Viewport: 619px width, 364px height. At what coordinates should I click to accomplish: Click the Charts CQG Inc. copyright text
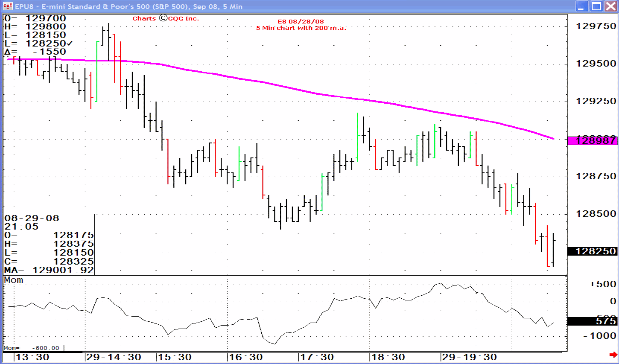166,18
